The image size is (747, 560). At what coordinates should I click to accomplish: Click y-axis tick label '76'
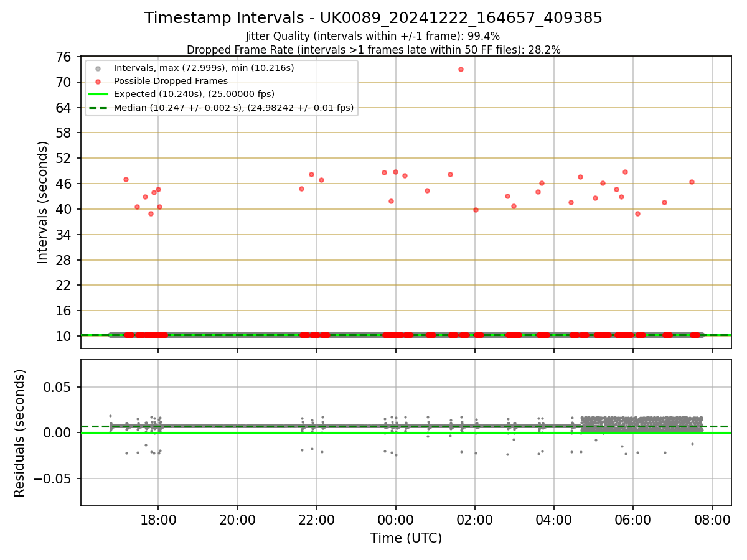(x=64, y=57)
